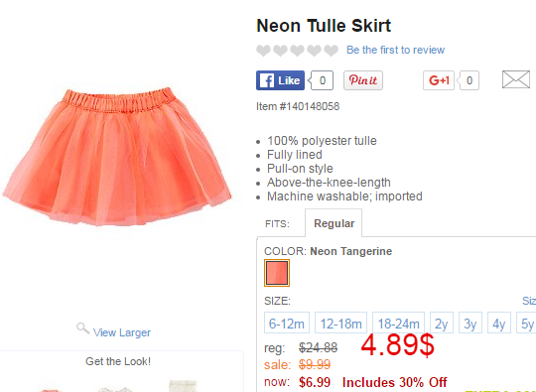Open the View Larger link
Viewport: 536px width, 392px height.
coord(122,332)
